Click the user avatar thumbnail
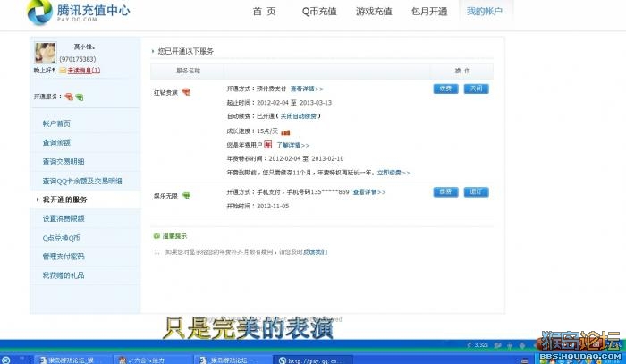 (x=45, y=53)
